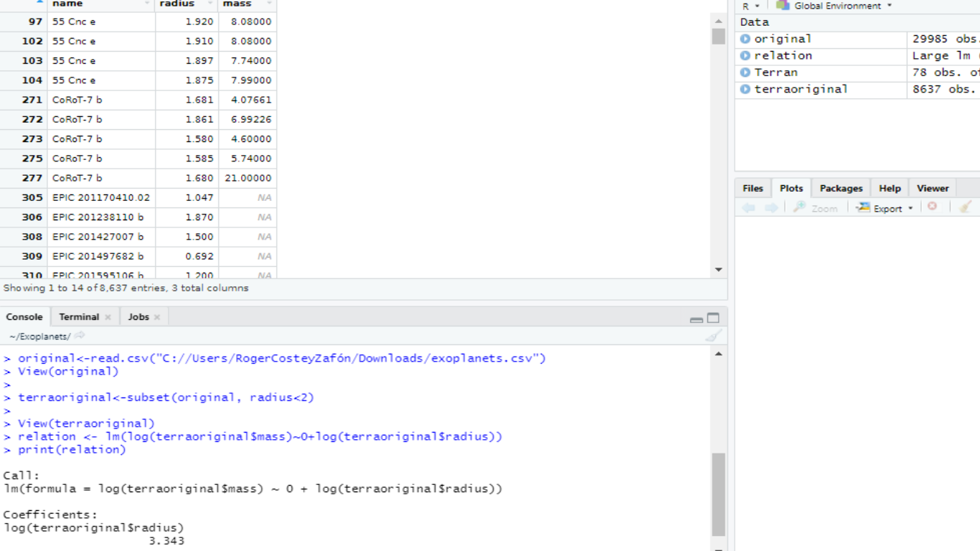
Task: Close the Jobs tab
Action: (157, 317)
